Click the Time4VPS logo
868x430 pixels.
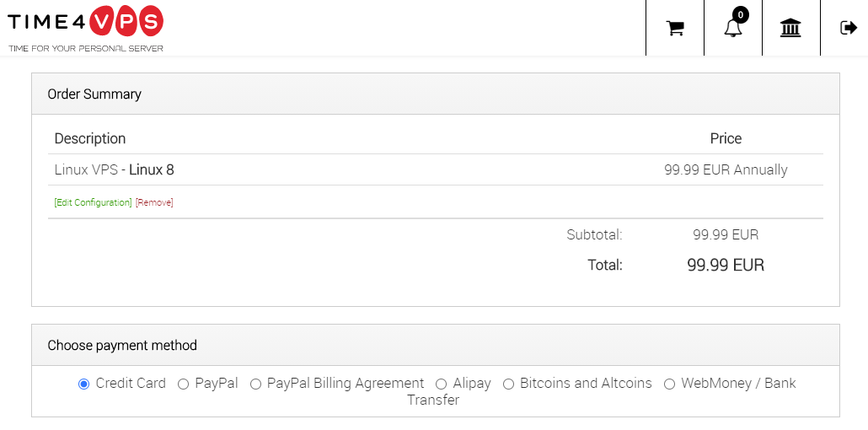(85, 22)
